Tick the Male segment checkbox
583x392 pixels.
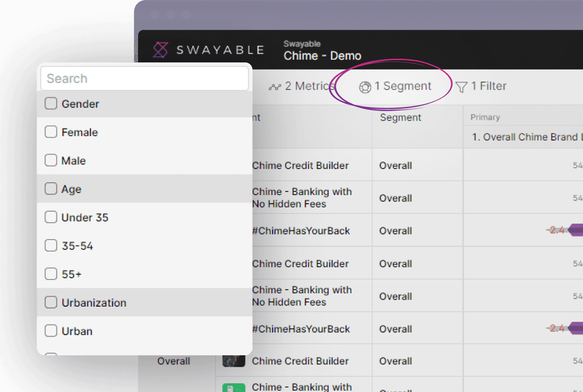pos(50,161)
